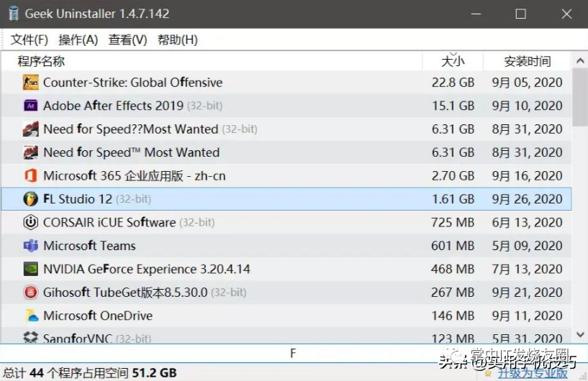The image size is (588, 381).
Task: Click the 升级为专业版 upgrade link
Action: pyautogui.click(x=533, y=373)
